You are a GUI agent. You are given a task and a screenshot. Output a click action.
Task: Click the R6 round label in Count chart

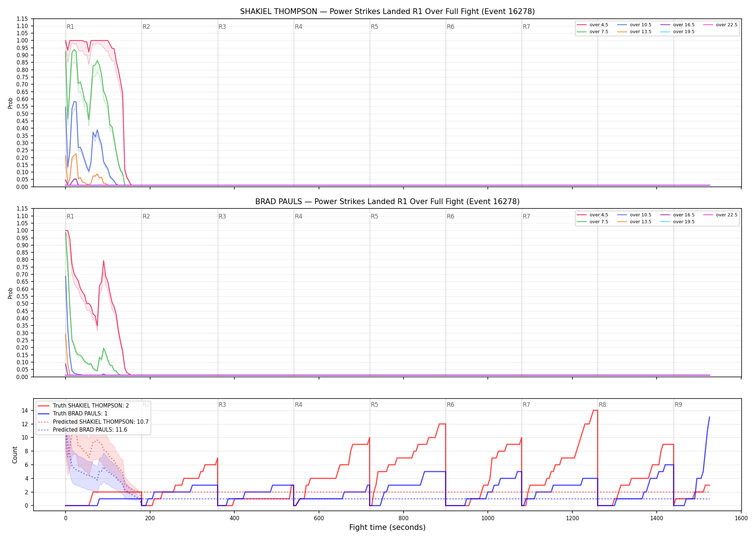(450, 405)
